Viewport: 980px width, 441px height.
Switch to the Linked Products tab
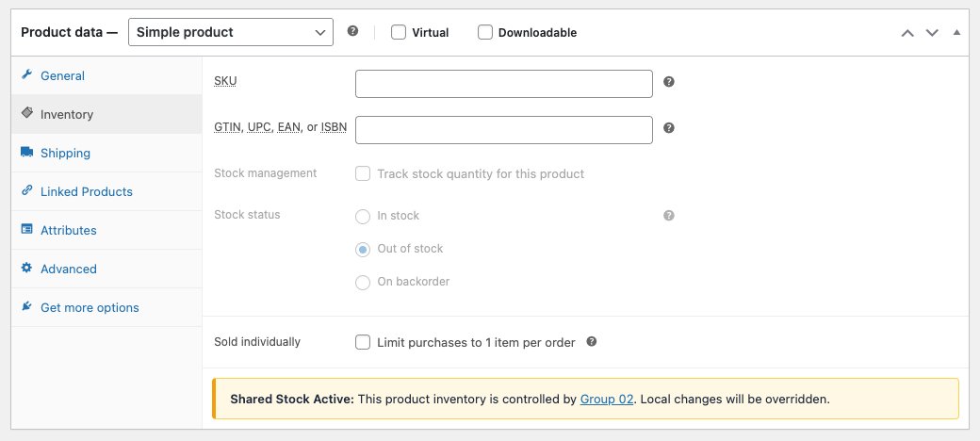86,191
